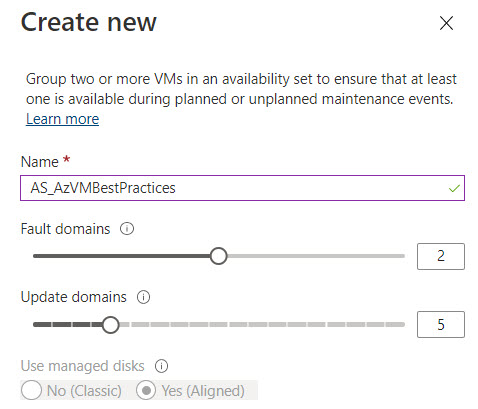Click the unfilled Fault domains slider track
The image size is (478, 409).
tap(316, 256)
